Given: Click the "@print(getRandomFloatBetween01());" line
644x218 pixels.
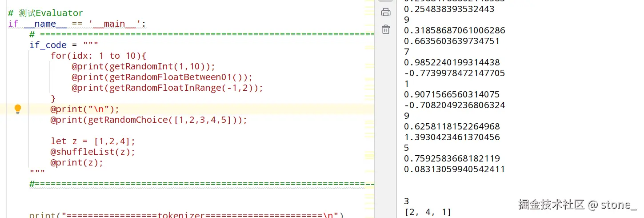Looking at the screenshot, I should pyautogui.click(x=162, y=77).
